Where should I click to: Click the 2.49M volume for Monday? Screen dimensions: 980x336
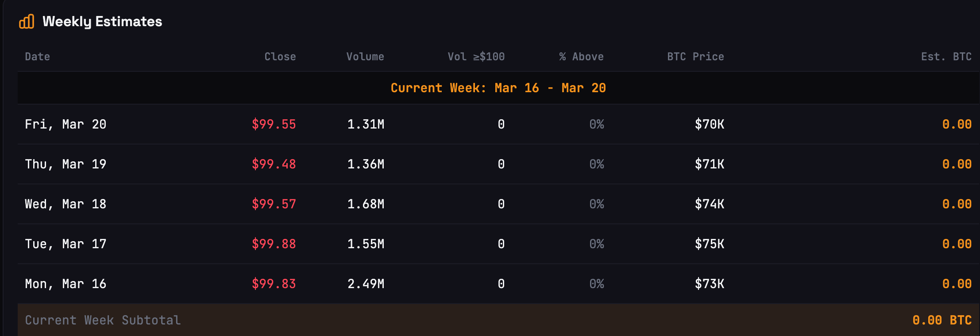click(x=366, y=284)
